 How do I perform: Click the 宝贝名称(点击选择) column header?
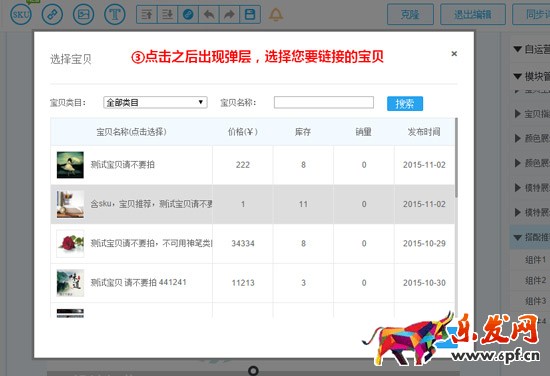[132, 132]
